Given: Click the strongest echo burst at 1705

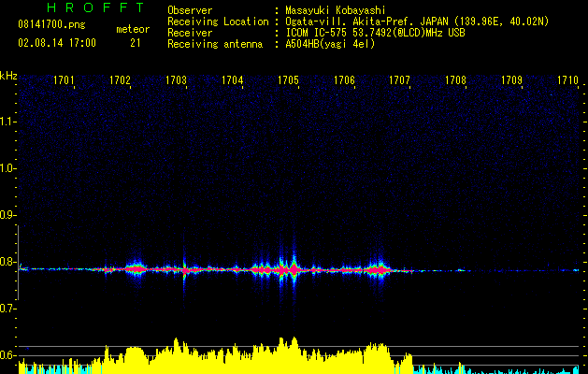Looking at the screenshot, I should click(x=294, y=268).
